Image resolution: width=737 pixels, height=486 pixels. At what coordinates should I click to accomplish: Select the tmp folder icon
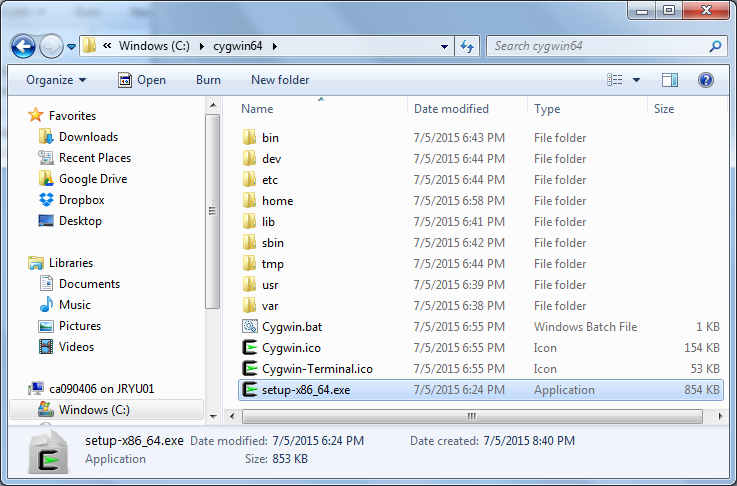[x=250, y=264]
